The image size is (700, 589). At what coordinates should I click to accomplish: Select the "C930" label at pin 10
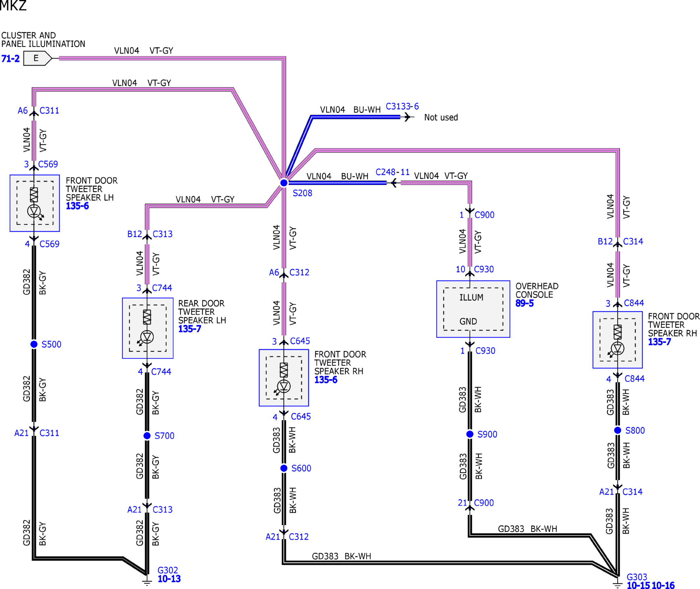(x=484, y=269)
